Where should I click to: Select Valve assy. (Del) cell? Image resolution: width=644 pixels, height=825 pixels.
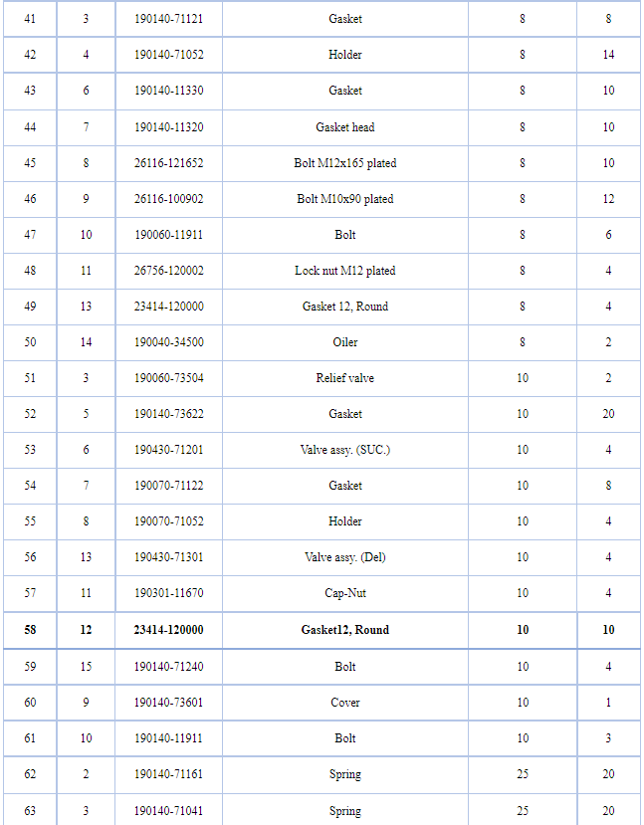[345, 556]
